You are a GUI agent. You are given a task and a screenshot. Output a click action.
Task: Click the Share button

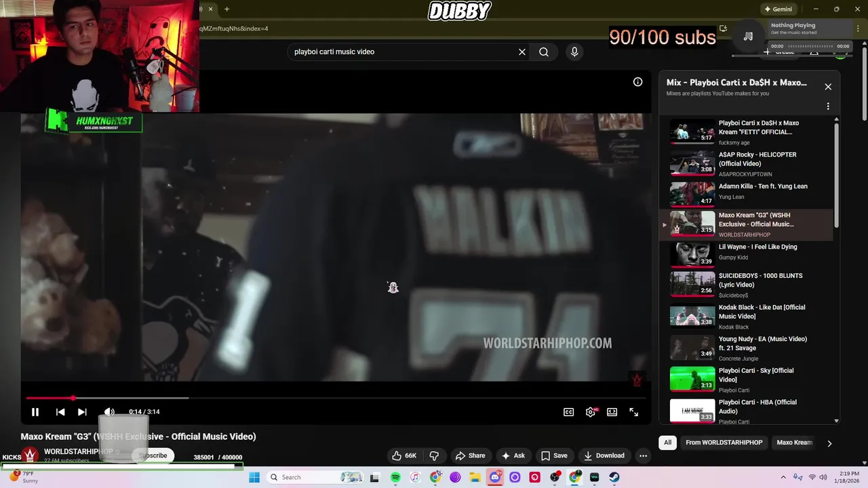[471, 455]
